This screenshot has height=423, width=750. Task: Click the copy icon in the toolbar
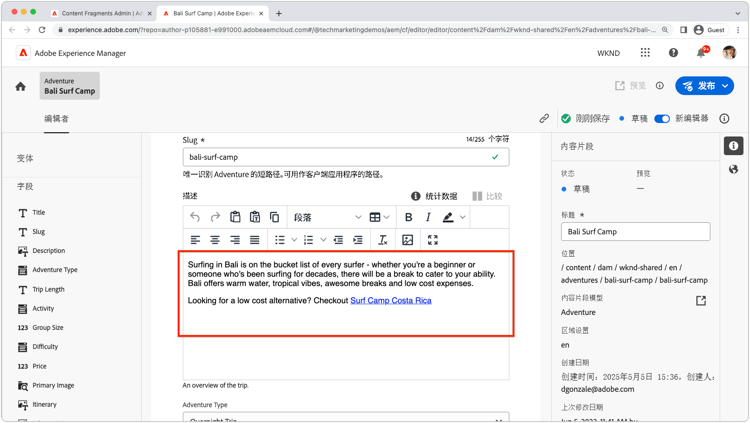point(274,217)
